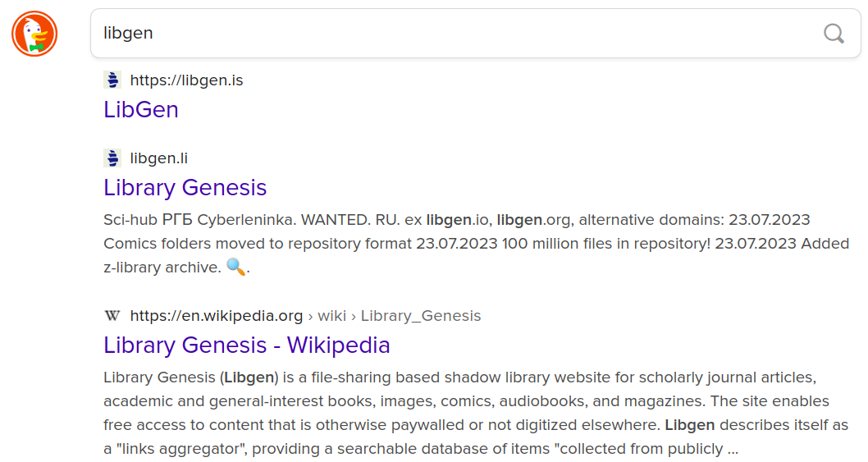The image size is (868, 462).
Task: Click the https://libgen.is URL text
Action: 186,80
